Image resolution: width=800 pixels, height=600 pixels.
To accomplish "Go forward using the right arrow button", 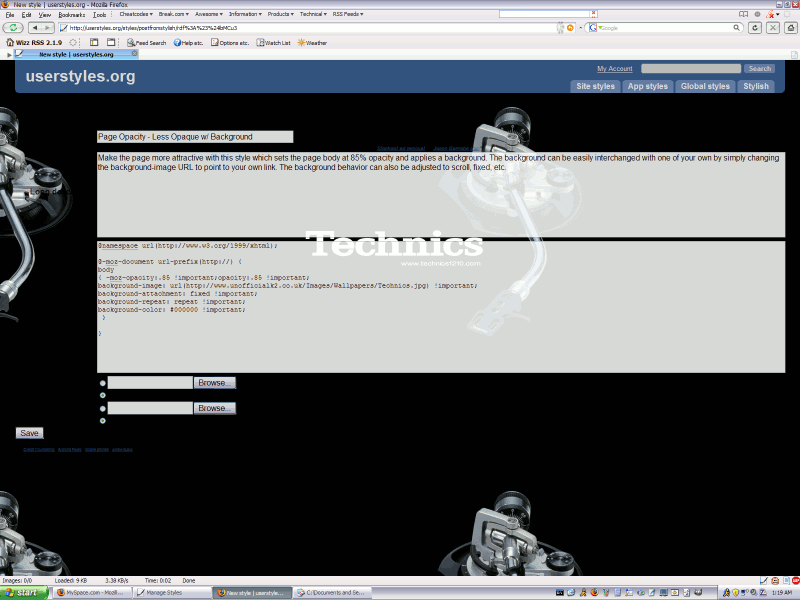I will [47, 28].
